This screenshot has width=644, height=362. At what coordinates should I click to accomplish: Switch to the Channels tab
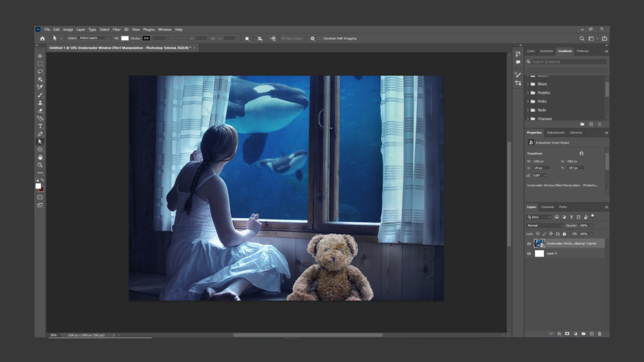[x=548, y=207]
